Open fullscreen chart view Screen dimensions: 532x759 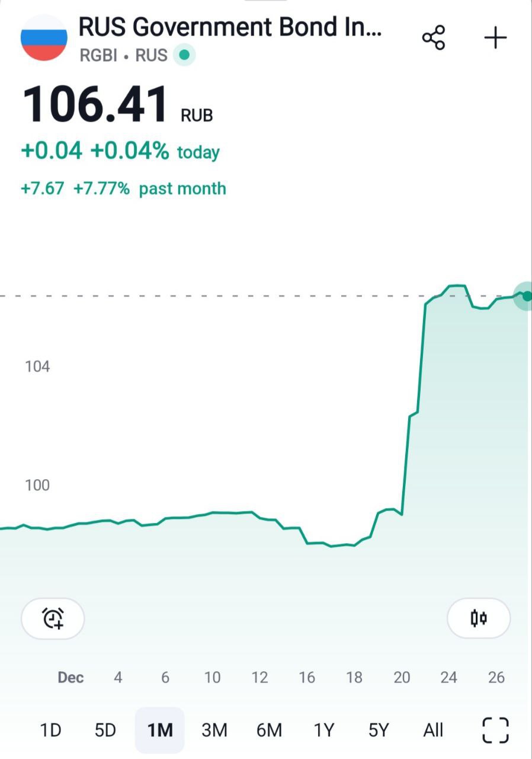(495, 730)
